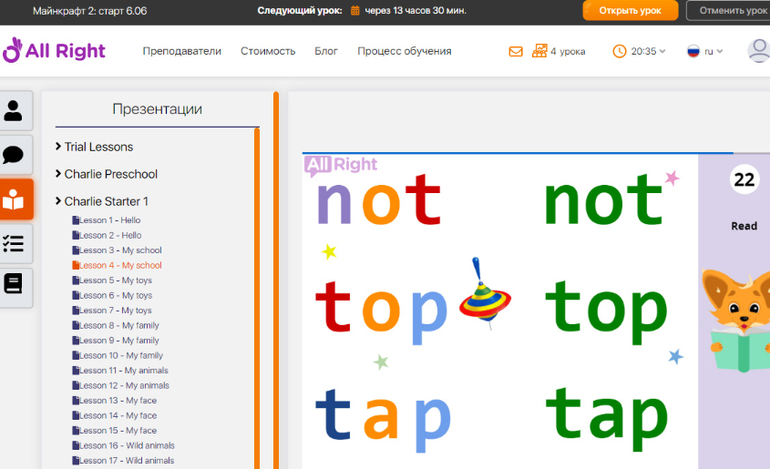The width and height of the screenshot is (770, 469).
Task: Open the notebook sidebar tab
Action: (x=14, y=285)
